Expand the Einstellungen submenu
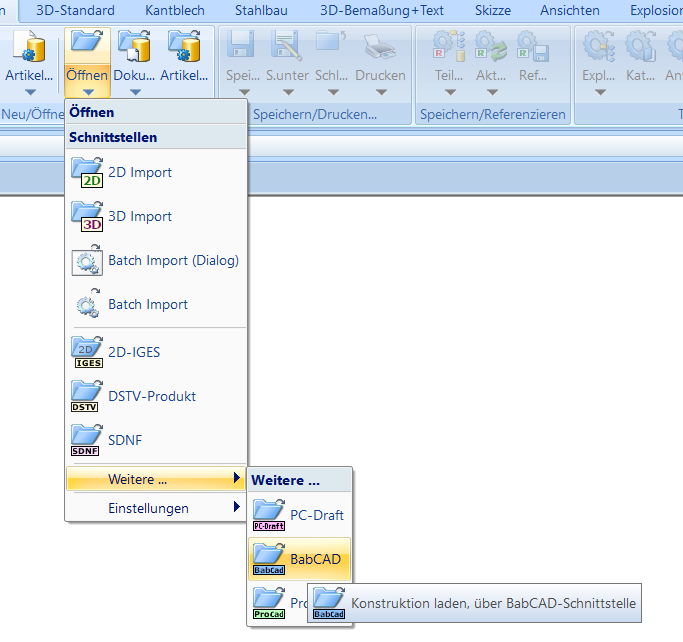This screenshot has height=642, width=683. click(x=156, y=508)
